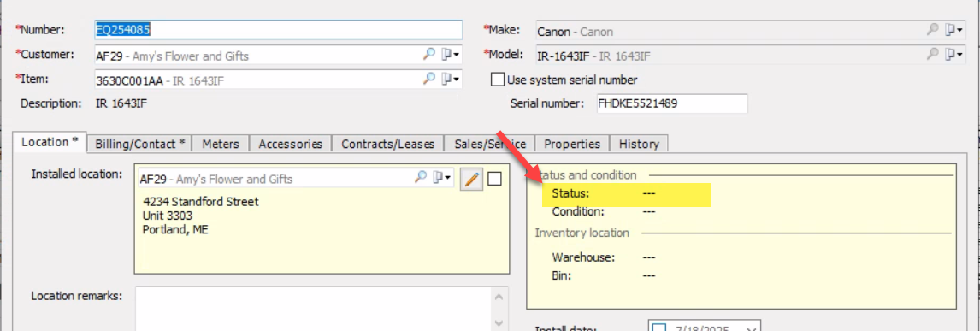The width and height of the screenshot is (980, 331).
Task: Open the Installed location lookup magnifier
Action: point(422,178)
